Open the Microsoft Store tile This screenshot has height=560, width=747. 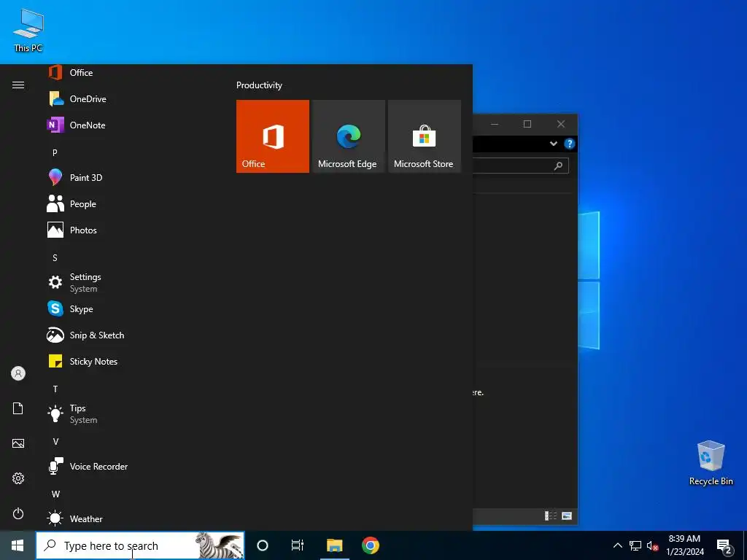425,136
